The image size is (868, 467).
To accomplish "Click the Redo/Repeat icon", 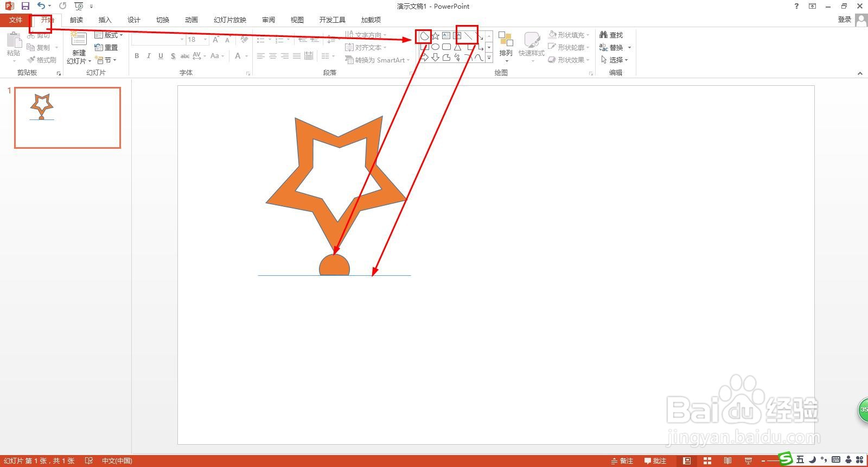I will 62,6.
